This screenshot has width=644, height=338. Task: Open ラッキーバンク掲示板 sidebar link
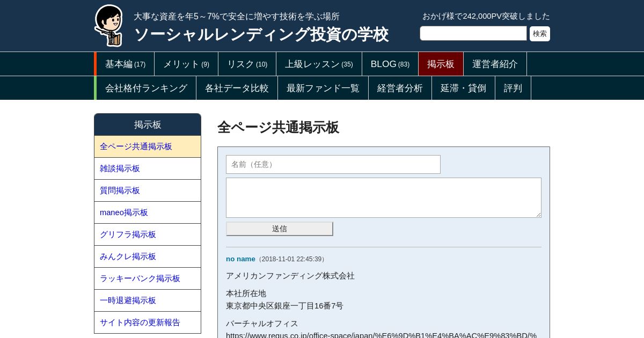point(148,278)
